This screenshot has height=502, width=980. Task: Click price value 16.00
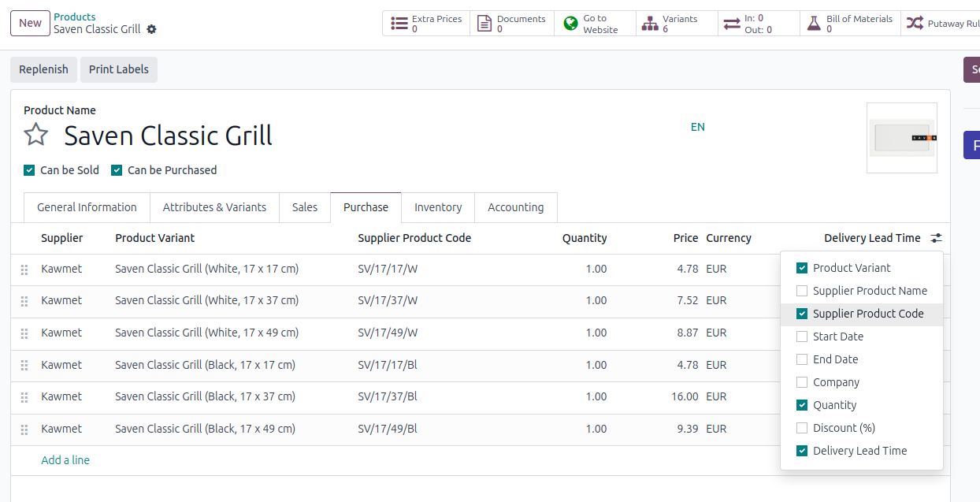(685, 396)
